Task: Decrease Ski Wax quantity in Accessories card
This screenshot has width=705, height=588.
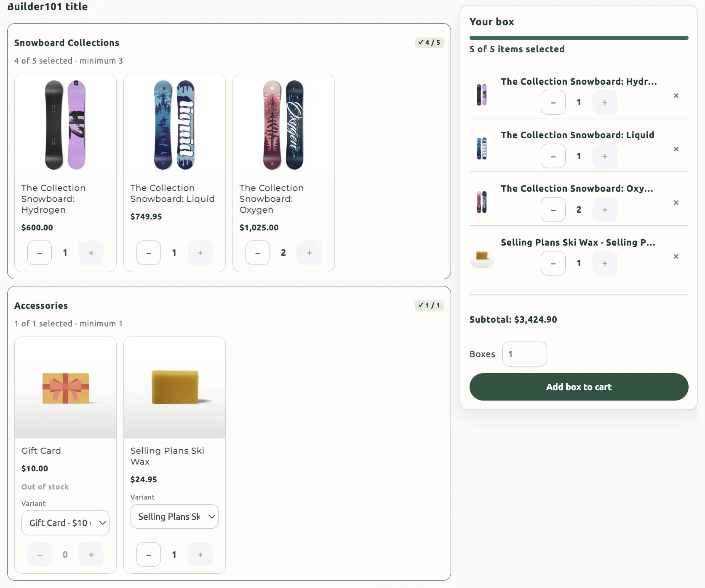Action: point(149,555)
